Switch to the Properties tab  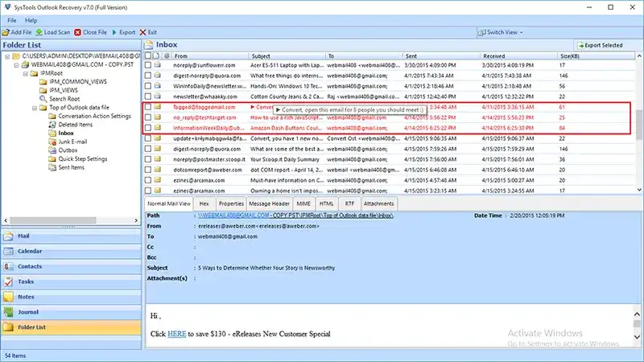click(231, 204)
